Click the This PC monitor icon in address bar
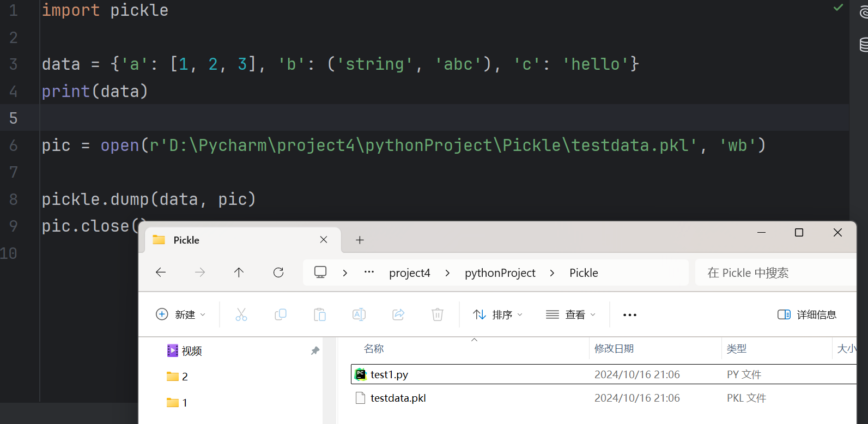Screen dimensions: 868x424 pyautogui.click(x=320, y=272)
